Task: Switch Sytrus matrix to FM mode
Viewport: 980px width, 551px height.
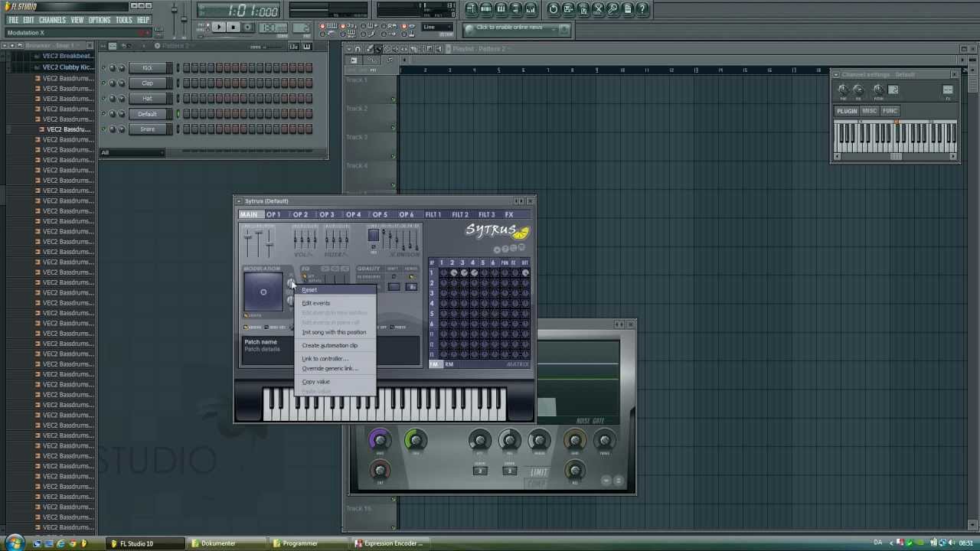Action: (x=434, y=364)
